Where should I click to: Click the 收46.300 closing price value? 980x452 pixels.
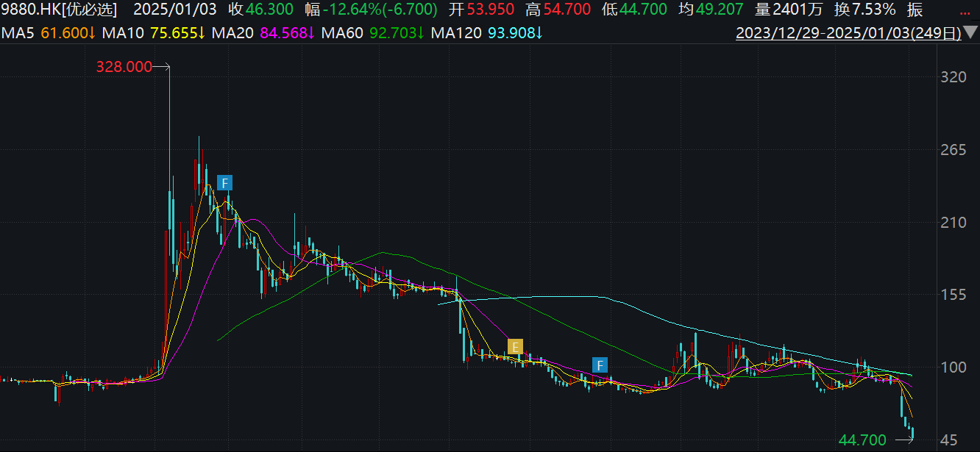tap(260, 10)
